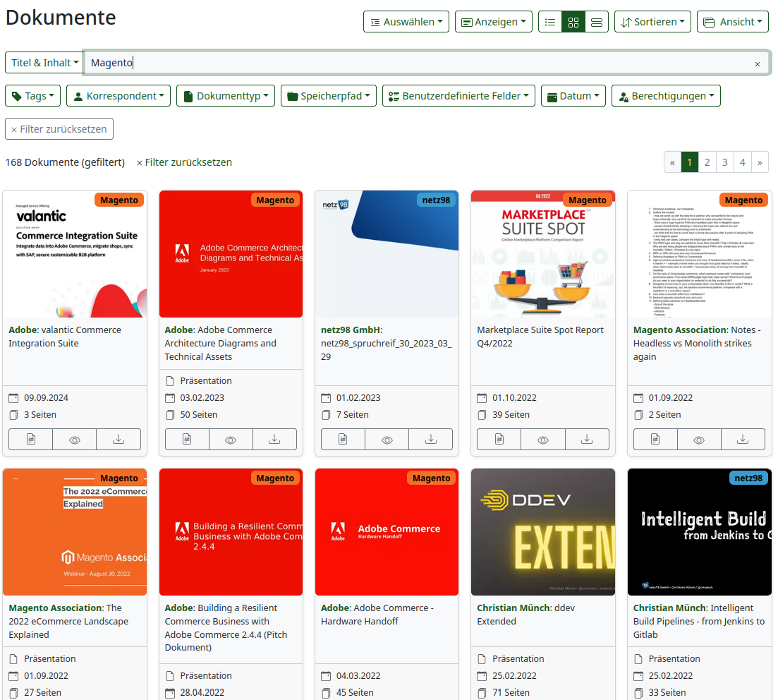Preview Marketplace Suite Spot Report

point(543,440)
